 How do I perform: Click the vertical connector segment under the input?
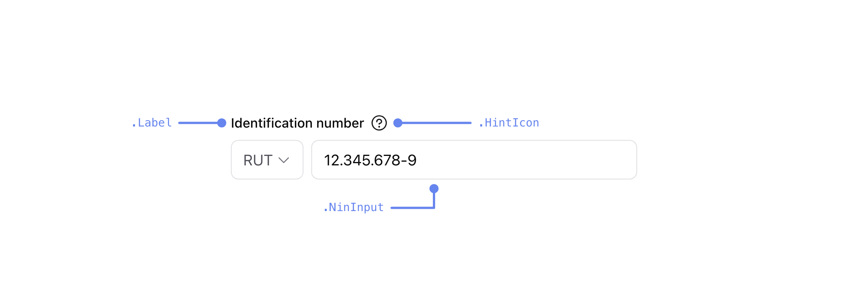point(434,200)
